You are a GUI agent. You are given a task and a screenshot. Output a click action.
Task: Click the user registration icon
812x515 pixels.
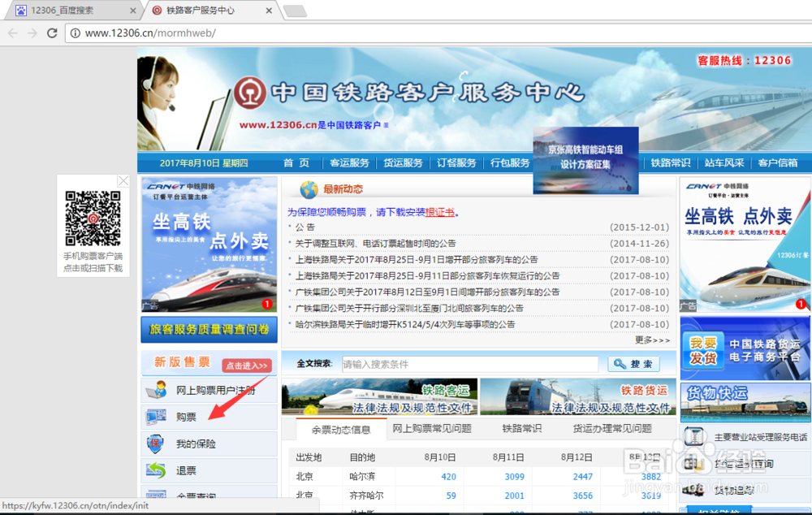point(157,390)
